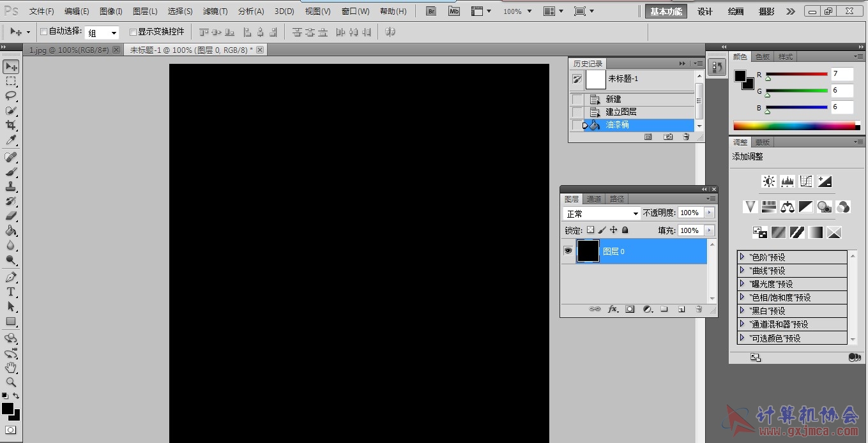
Task: Add a layer mask in Layers panel
Action: click(x=630, y=309)
